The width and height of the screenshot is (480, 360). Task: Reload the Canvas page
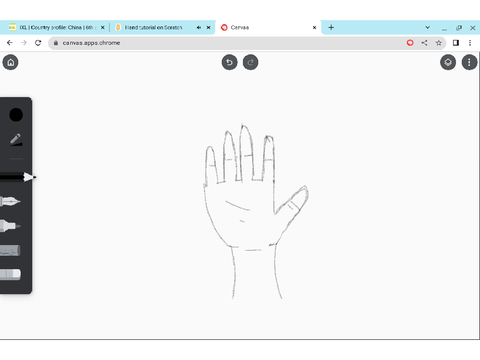(x=38, y=43)
